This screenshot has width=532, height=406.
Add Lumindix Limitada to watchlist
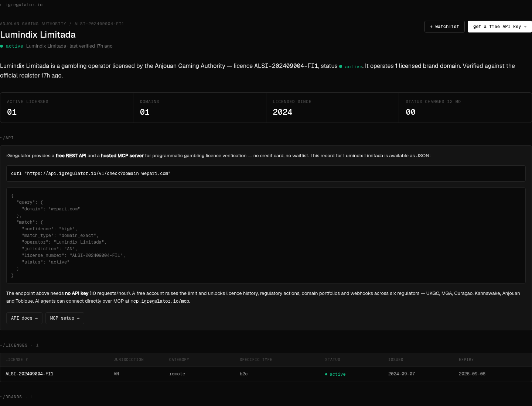point(444,27)
